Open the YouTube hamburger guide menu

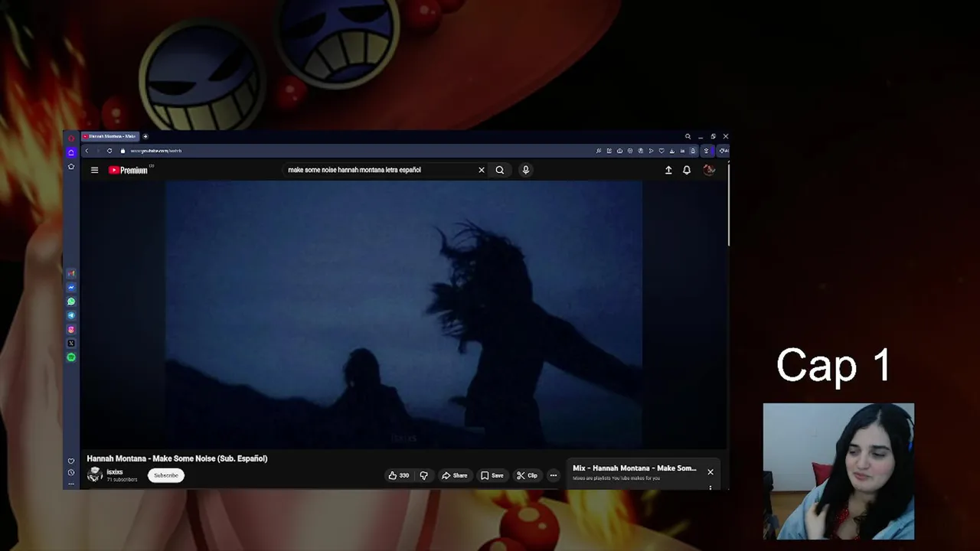point(94,170)
